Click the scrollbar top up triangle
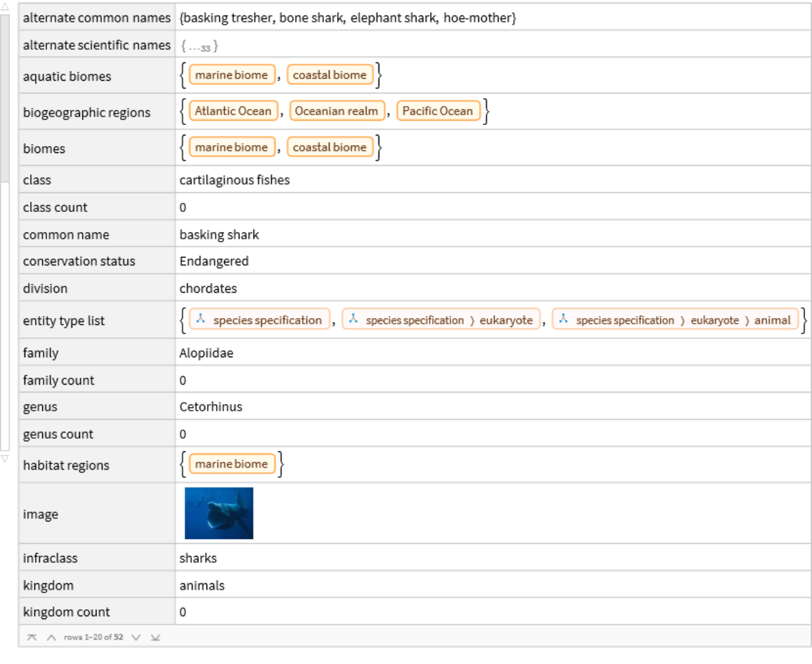Viewport: 812px width, 664px height. [5, 6]
